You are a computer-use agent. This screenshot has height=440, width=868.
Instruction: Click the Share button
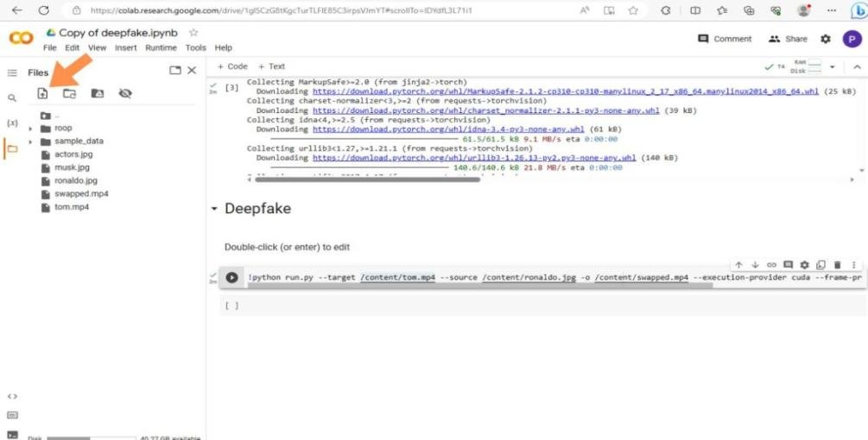click(x=788, y=39)
